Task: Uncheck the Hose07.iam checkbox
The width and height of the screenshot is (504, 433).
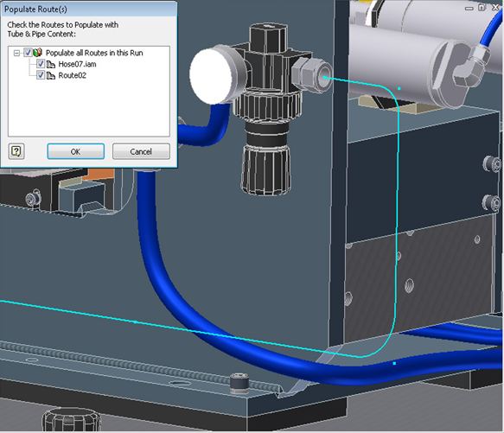Action: pyautogui.click(x=41, y=64)
